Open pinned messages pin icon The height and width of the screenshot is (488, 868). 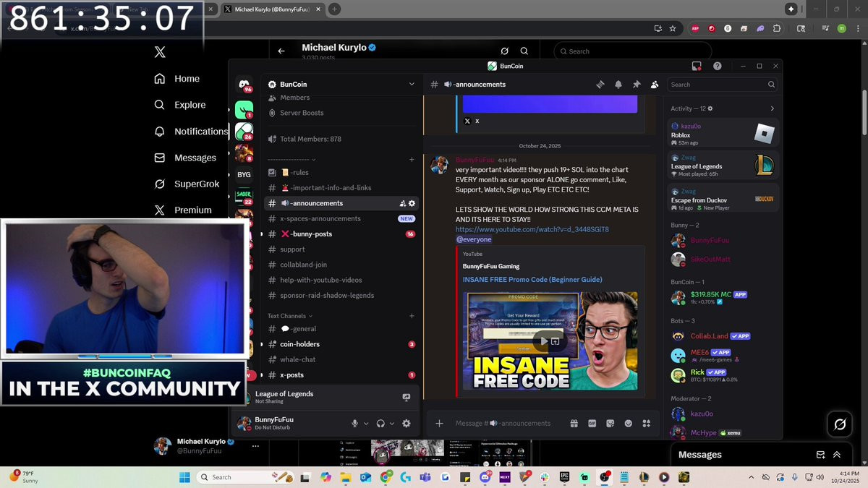point(637,85)
